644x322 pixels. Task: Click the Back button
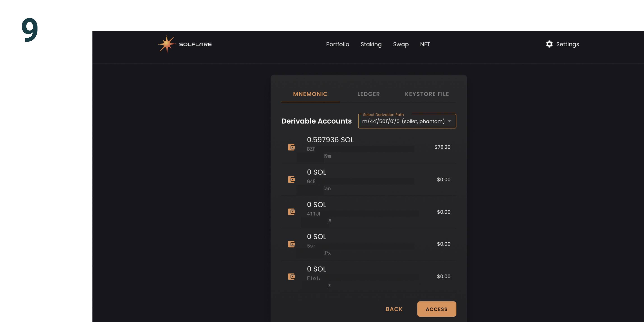pos(394,309)
